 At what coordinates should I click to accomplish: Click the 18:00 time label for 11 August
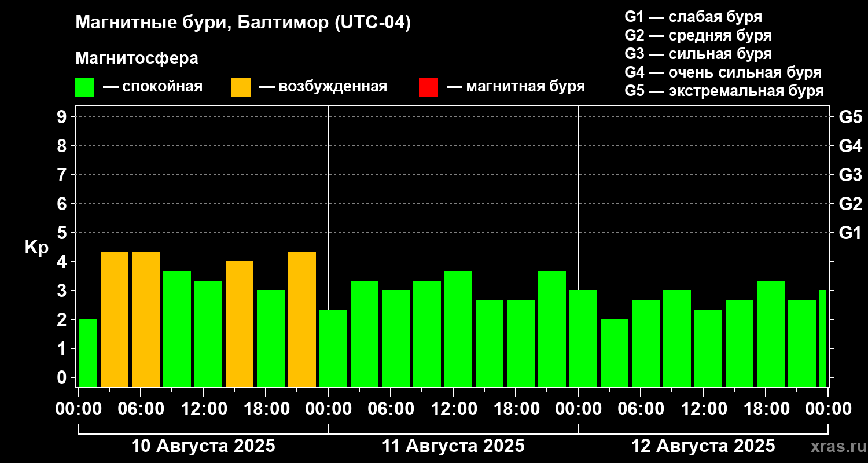pos(516,409)
